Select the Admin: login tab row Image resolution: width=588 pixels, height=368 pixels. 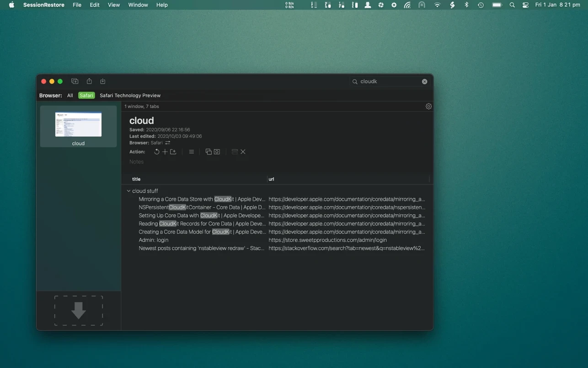point(154,240)
